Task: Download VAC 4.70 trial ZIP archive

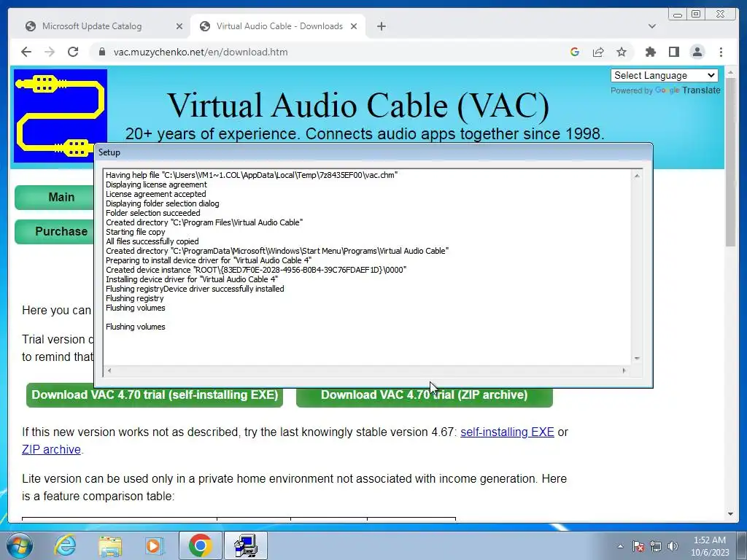Action: 424,396
